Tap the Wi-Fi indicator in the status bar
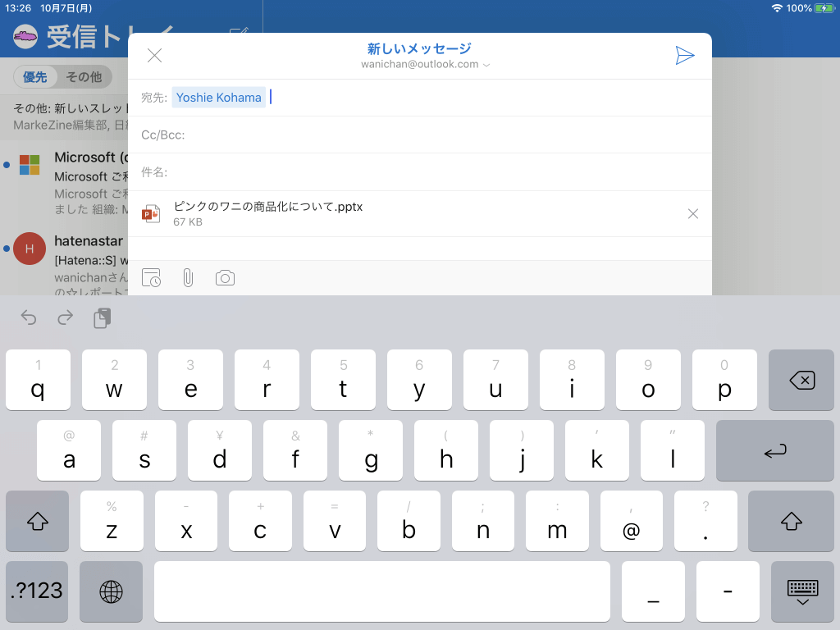840x630 pixels. click(777, 8)
